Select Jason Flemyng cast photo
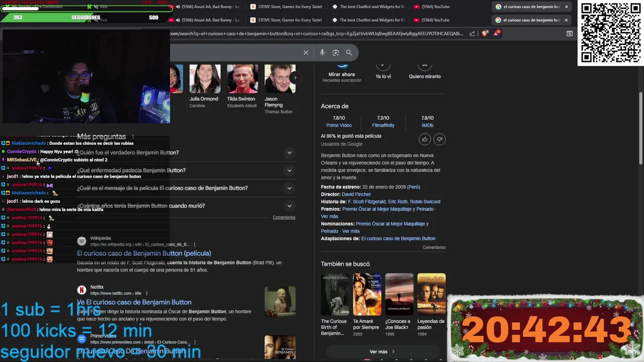Screen dimensions: 644x362 pyautogui.click(x=280, y=79)
